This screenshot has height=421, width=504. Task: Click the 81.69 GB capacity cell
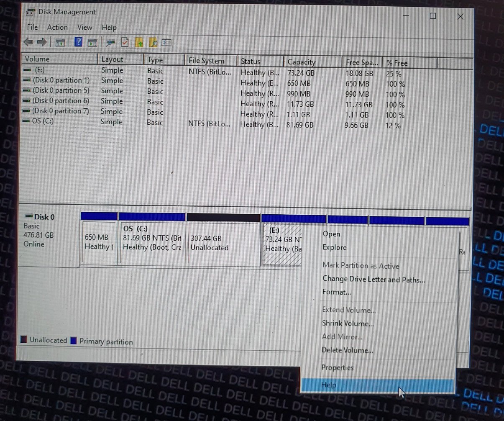[x=300, y=125]
